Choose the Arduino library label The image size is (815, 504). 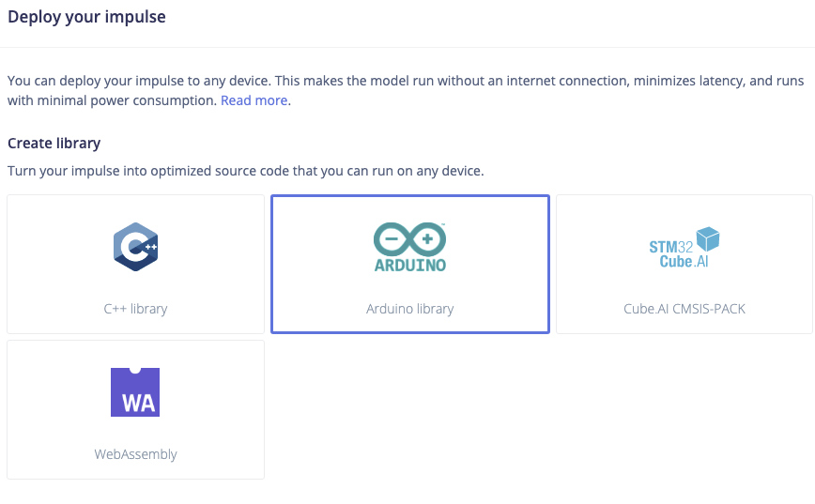coord(409,308)
